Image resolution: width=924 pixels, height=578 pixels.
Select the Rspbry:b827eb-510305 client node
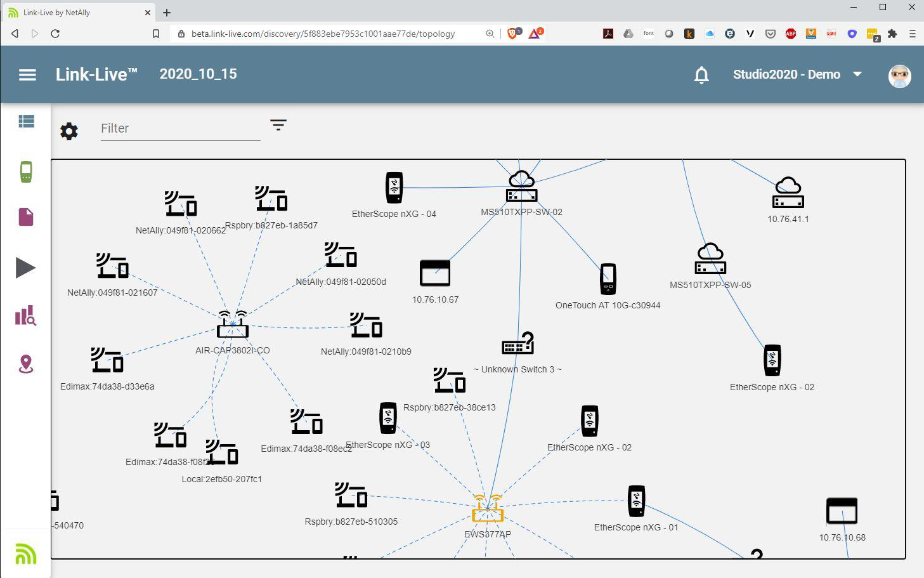[351, 495]
